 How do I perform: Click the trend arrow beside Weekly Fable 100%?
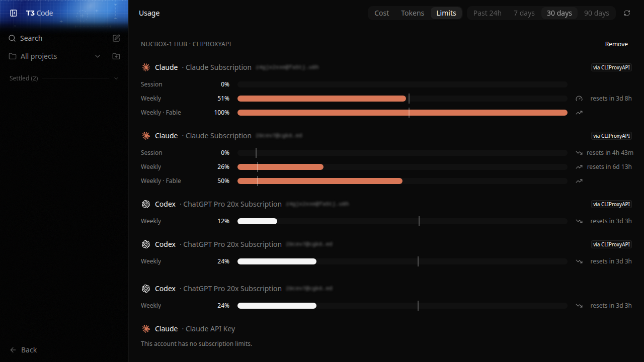(x=579, y=113)
